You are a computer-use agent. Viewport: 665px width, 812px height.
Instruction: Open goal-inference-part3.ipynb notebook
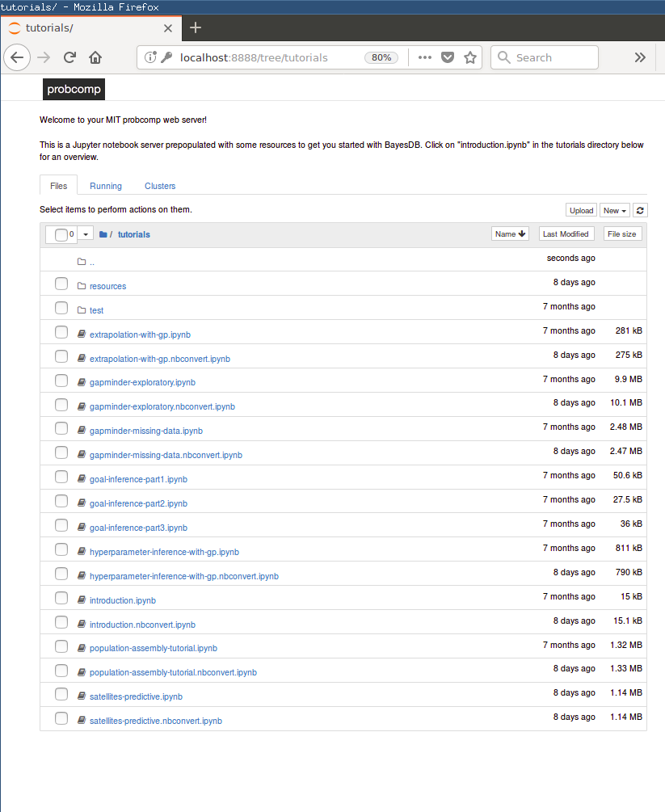pyautogui.click(x=138, y=528)
